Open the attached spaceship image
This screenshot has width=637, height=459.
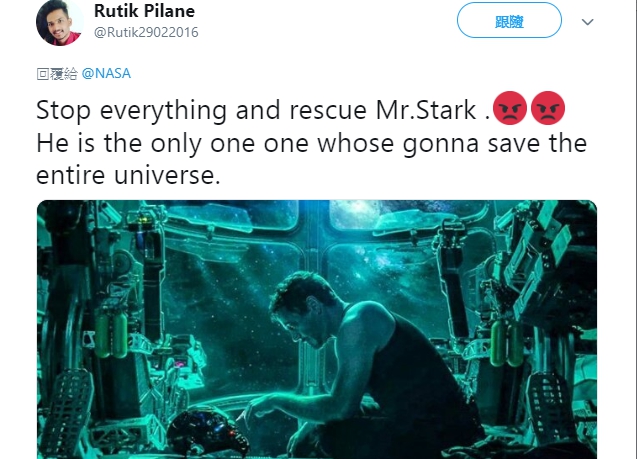pos(317,329)
